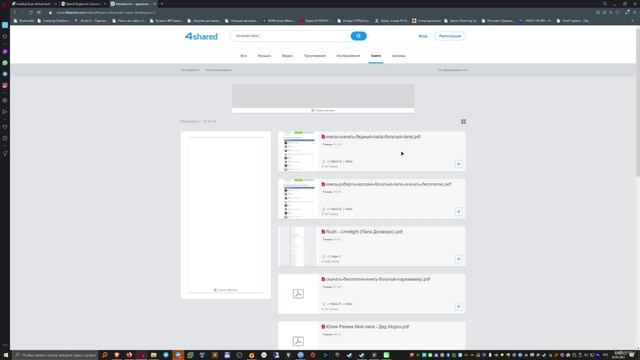
Task: Switch to the Изображения category tab
Action: 348,56
